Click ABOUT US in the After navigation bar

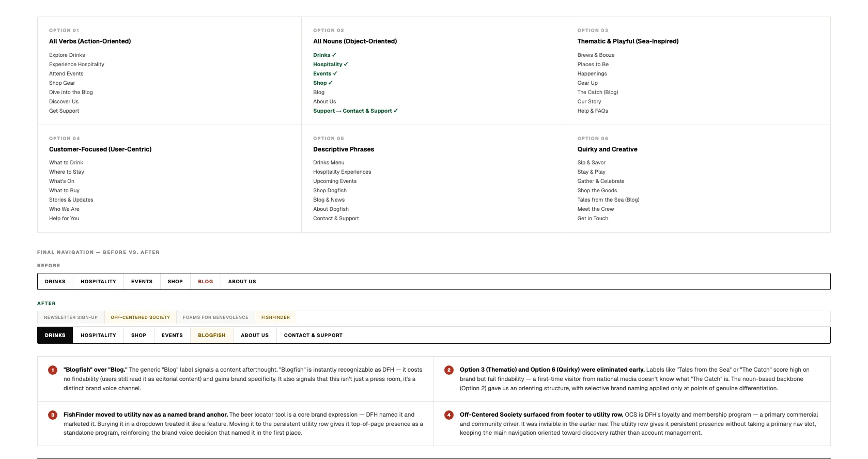tap(255, 335)
